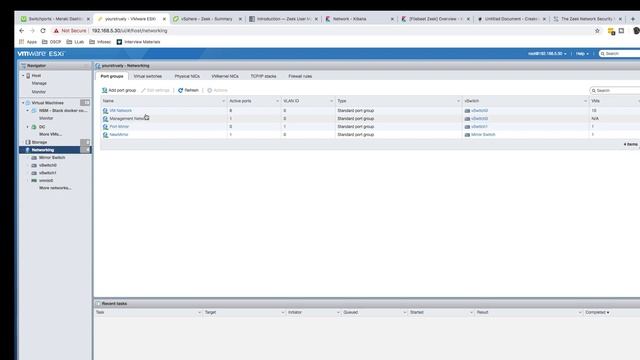640x360 pixels.
Task: Open the VM Network port group link
Action: click(x=120, y=111)
